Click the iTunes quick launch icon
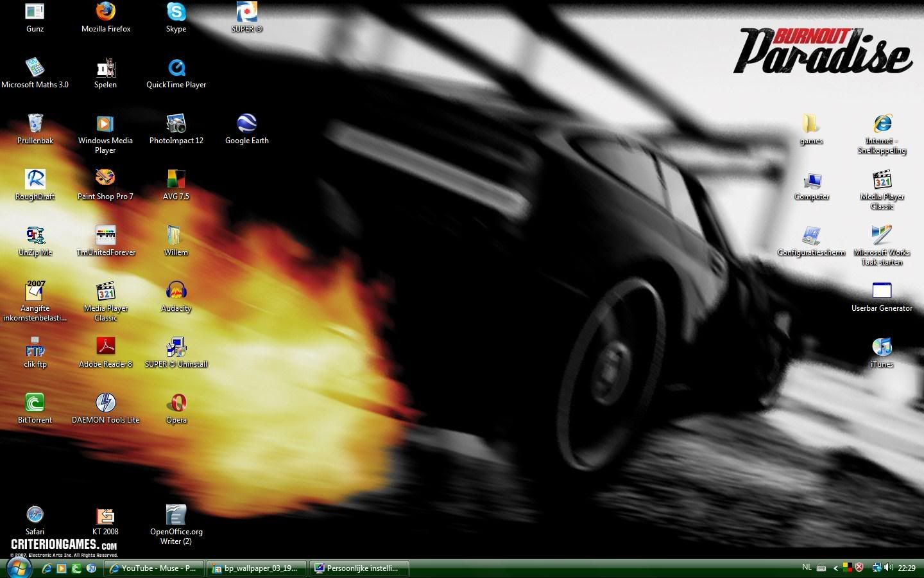Viewport: 924px width, 578px height. 91,568
